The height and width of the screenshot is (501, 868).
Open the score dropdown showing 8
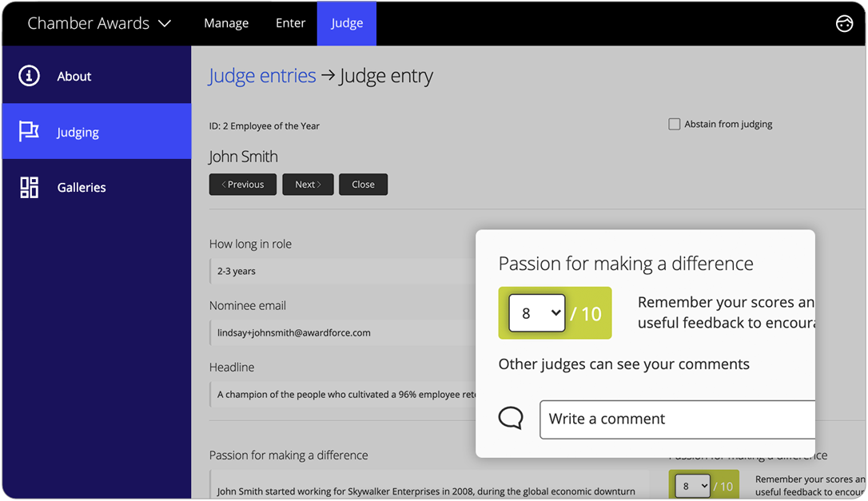coord(536,312)
